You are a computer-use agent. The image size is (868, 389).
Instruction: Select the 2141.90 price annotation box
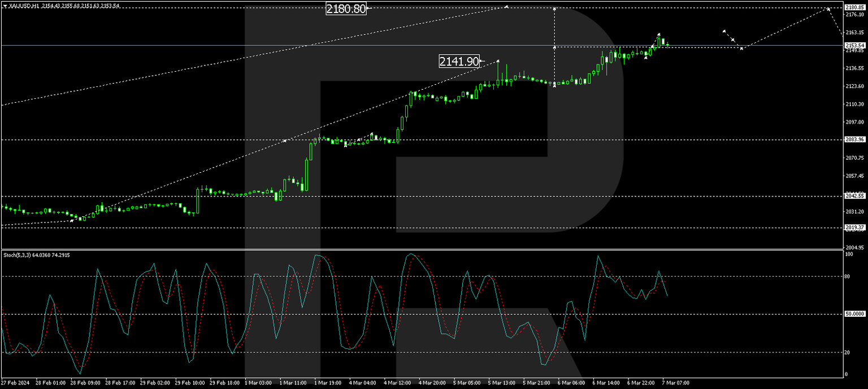pos(459,60)
